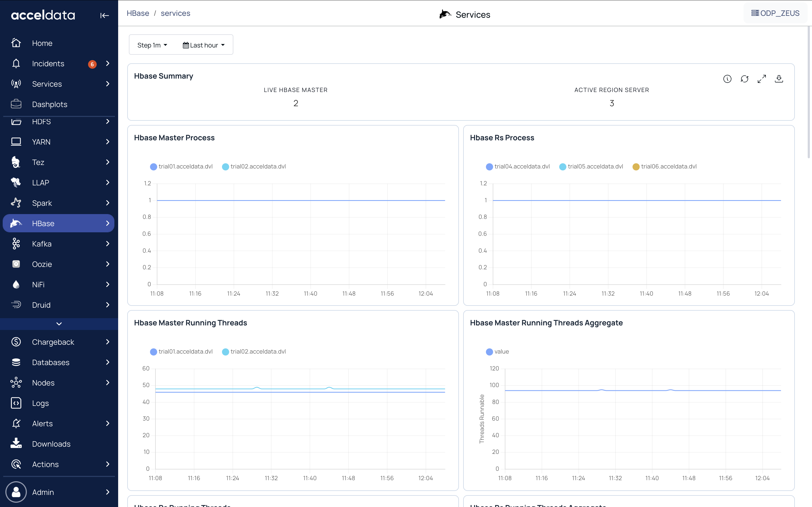812x507 pixels.
Task: Click the Downloads sidebar icon
Action: pos(16,444)
